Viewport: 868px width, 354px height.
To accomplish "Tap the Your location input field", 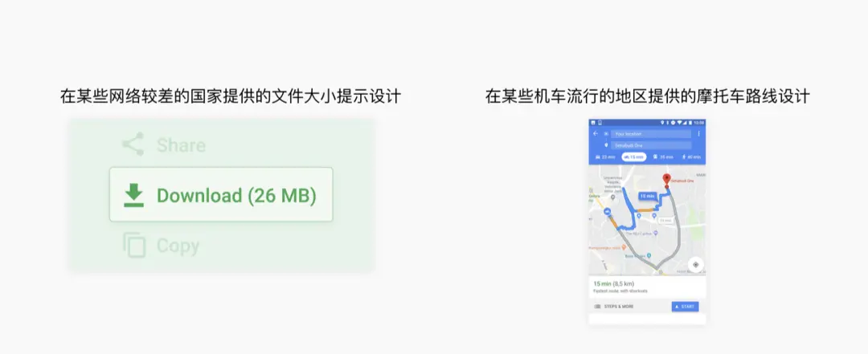I will pos(651,134).
